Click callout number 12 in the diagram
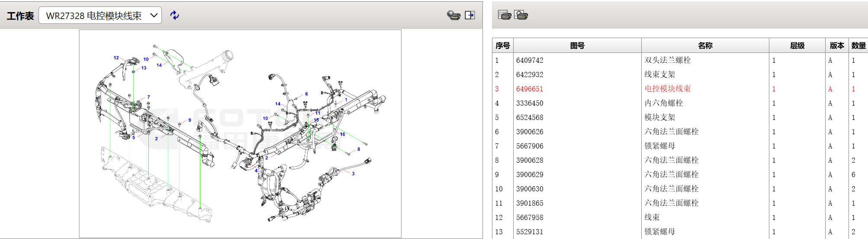 coord(116,58)
